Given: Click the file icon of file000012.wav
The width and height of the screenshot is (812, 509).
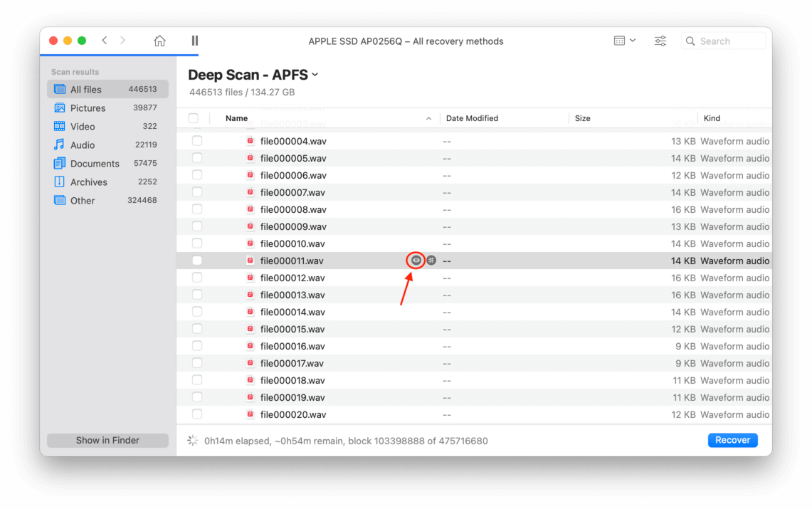Looking at the screenshot, I should click(x=250, y=278).
